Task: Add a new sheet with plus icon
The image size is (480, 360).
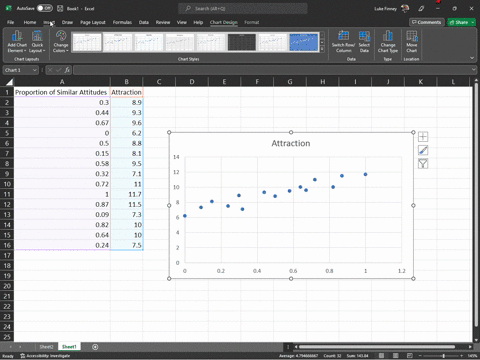Action: [x=95, y=347]
